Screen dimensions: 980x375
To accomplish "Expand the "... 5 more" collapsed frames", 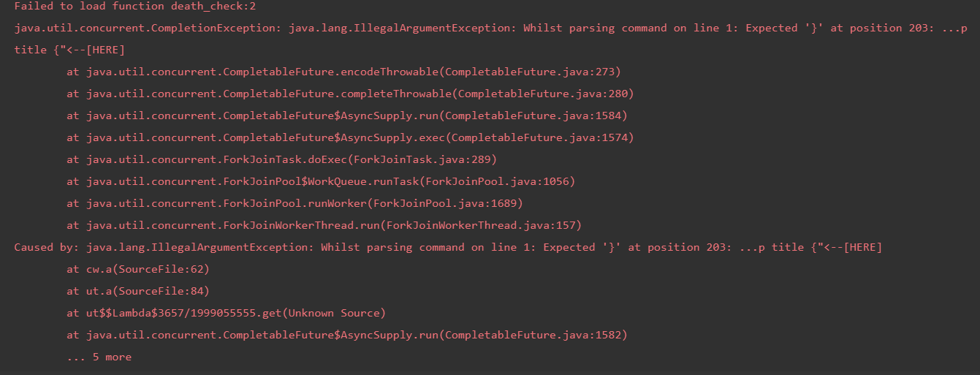I will point(99,357).
